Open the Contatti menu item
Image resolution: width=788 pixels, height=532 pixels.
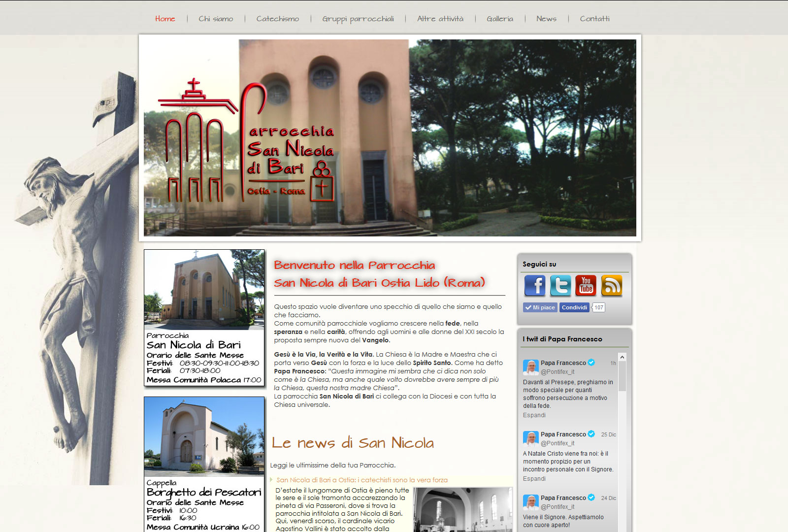(x=594, y=19)
